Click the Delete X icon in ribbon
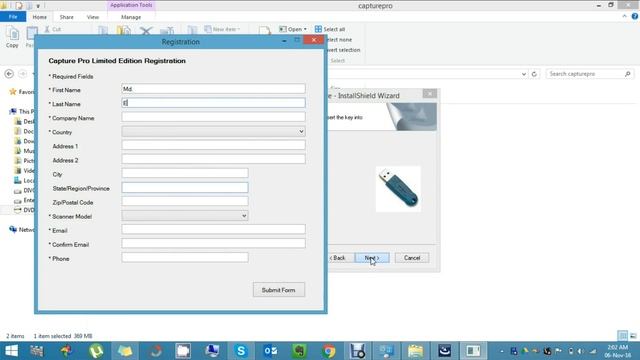Viewport: 640px width, 360px height. point(146,31)
